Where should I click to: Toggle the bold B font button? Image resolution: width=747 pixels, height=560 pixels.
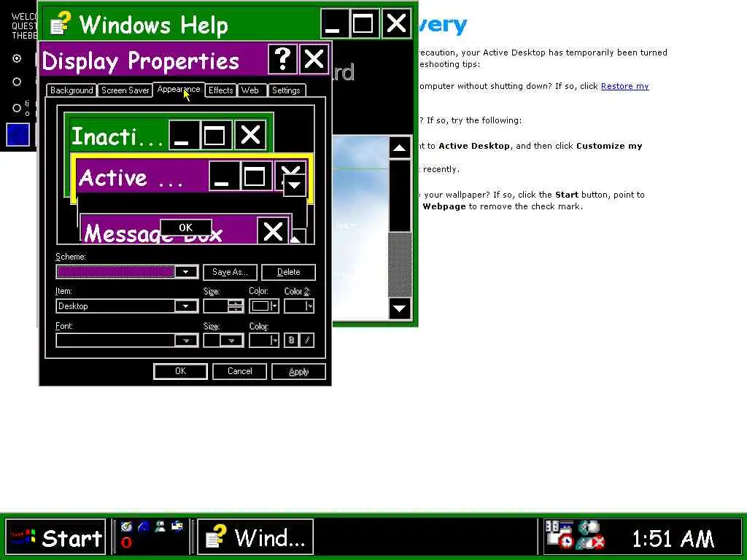[291, 340]
